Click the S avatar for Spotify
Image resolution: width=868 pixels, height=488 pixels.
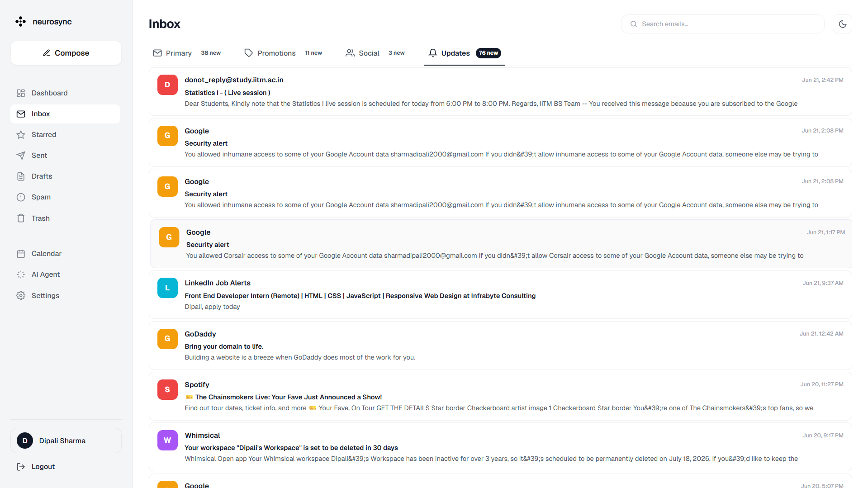click(x=167, y=389)
